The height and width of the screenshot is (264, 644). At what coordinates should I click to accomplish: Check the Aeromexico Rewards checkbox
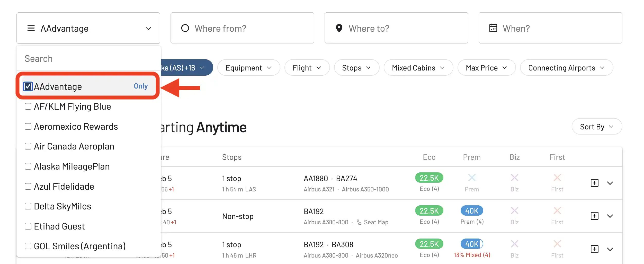pos(28,126)
